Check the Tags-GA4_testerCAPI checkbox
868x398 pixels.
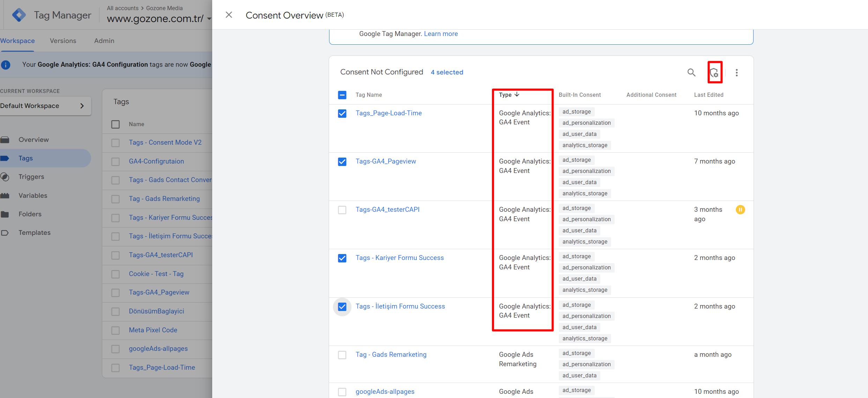click(x=342, y=210)
